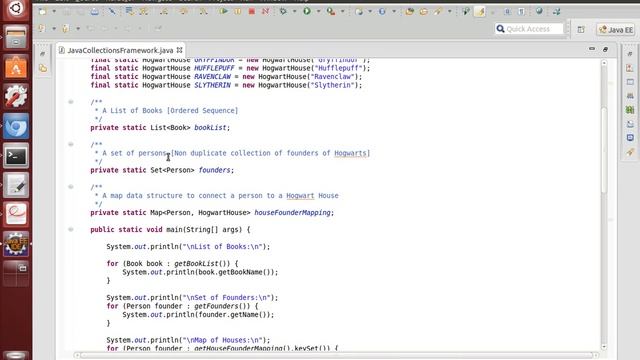Image resolution: width=640 pixels, height=360 pixels.
Task: Click the Open Web Browser globe icon
Action: pos(539,11)
